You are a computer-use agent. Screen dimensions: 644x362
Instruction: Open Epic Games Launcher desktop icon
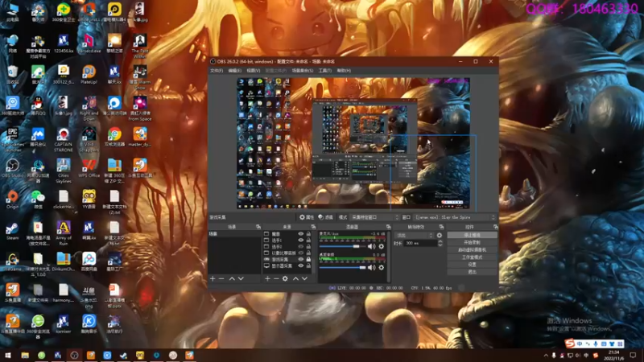click(12, 139)
